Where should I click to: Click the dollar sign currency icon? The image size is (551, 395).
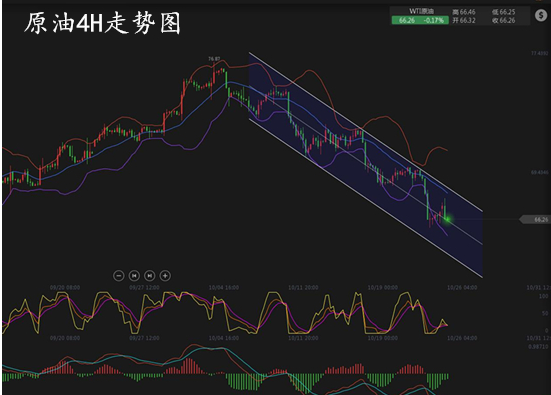point(541,15)
